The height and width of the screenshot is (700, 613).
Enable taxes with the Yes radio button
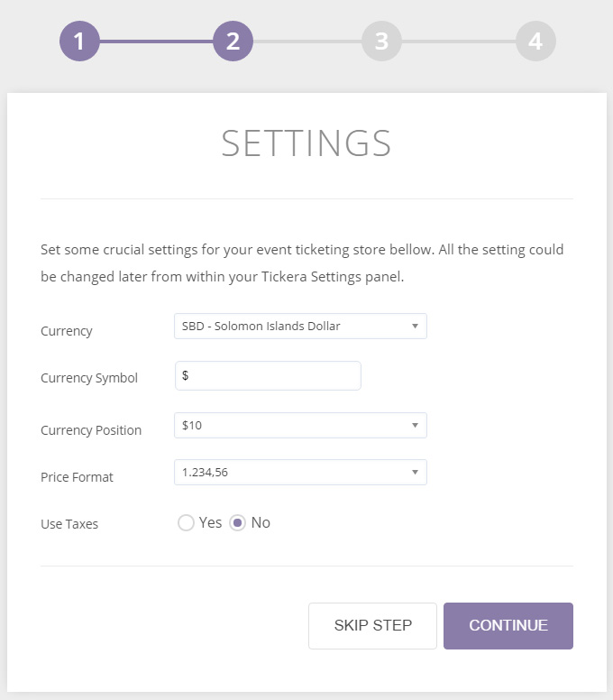[x=187, y=523]
